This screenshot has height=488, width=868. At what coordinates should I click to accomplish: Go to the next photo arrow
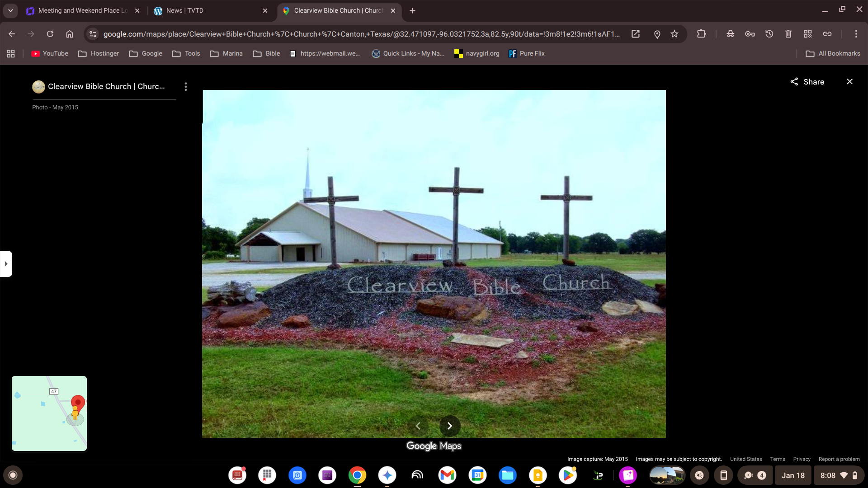point(449,426)
